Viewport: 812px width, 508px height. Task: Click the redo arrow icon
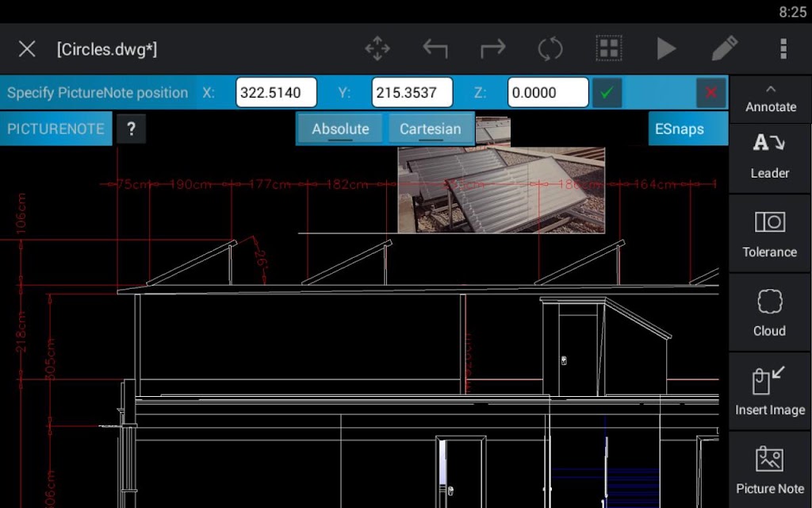click(492, 48)
